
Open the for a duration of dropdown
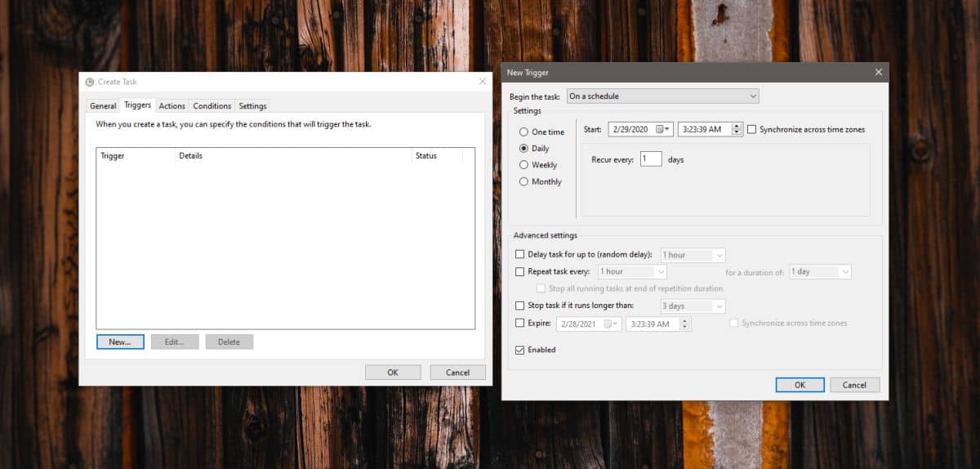[x=820, y=271]
